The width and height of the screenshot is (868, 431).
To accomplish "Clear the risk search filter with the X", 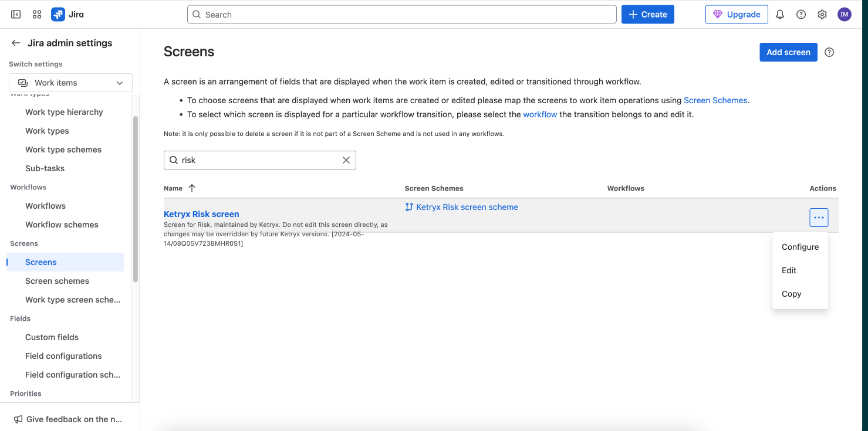I will pyautogui.click(x=346, y=160).
